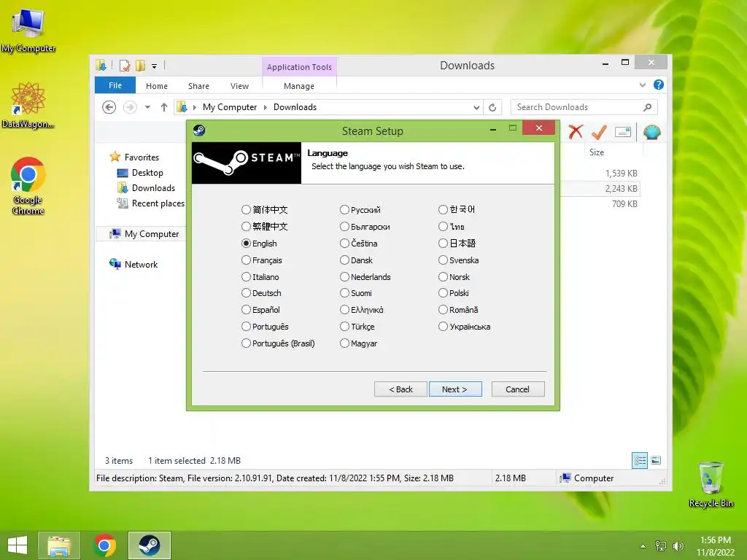Click the Explorer forward arrow
747x560 pixels.
pos(130,107)
